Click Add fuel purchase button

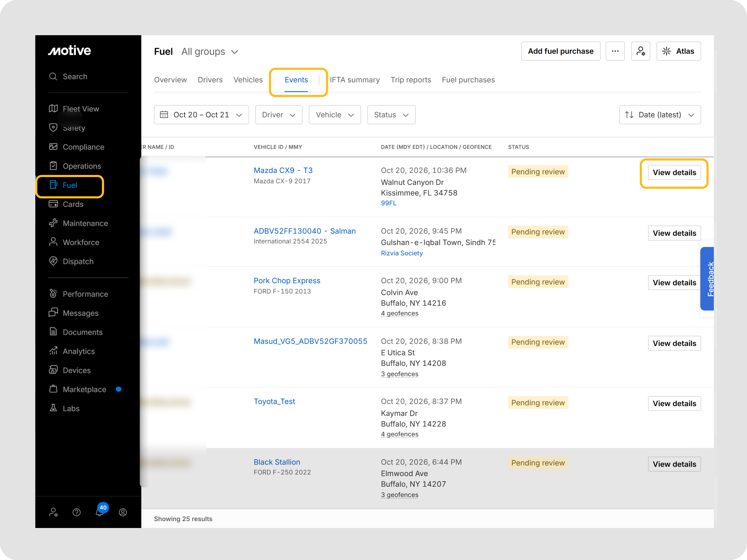561,51
